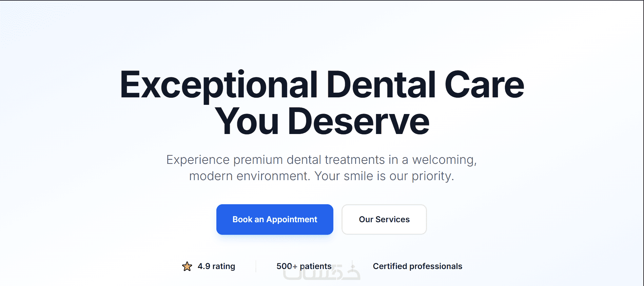644x286 pixels.
Task: Click the sentence Your smile is our priority
Action: click(384, 176)
